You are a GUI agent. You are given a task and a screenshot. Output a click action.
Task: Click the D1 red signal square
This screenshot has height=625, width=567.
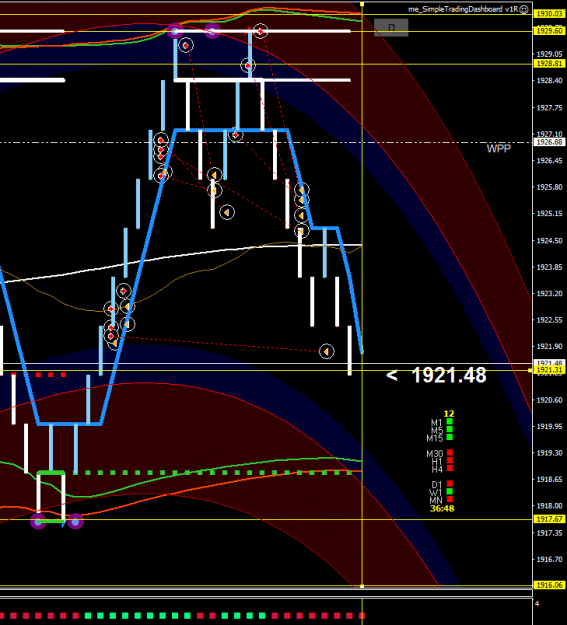click(450, 483)
